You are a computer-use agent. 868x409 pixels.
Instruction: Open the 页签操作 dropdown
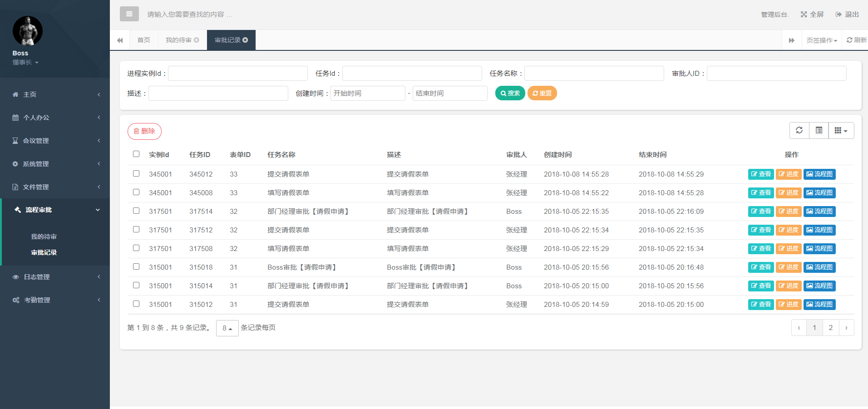[822, 40]
